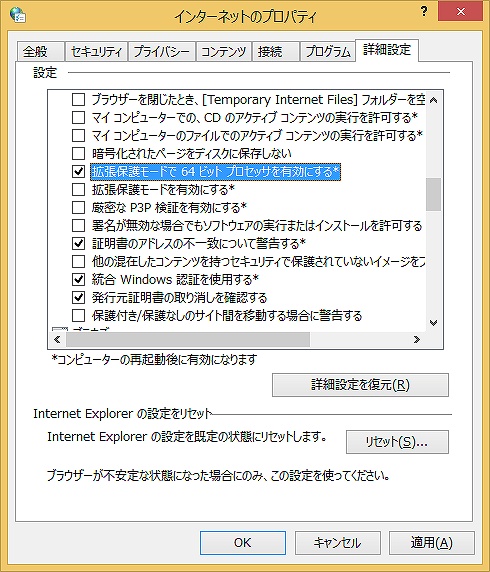
Task: Click the リセット(S)... button
Action: point(397,442)
